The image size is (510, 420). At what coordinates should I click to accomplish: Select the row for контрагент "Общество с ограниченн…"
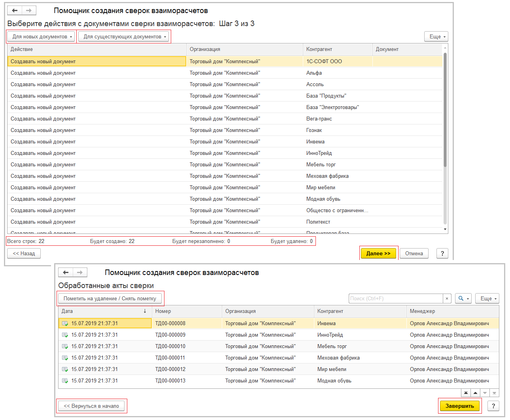pyautogui.click(x=225, y=211)
